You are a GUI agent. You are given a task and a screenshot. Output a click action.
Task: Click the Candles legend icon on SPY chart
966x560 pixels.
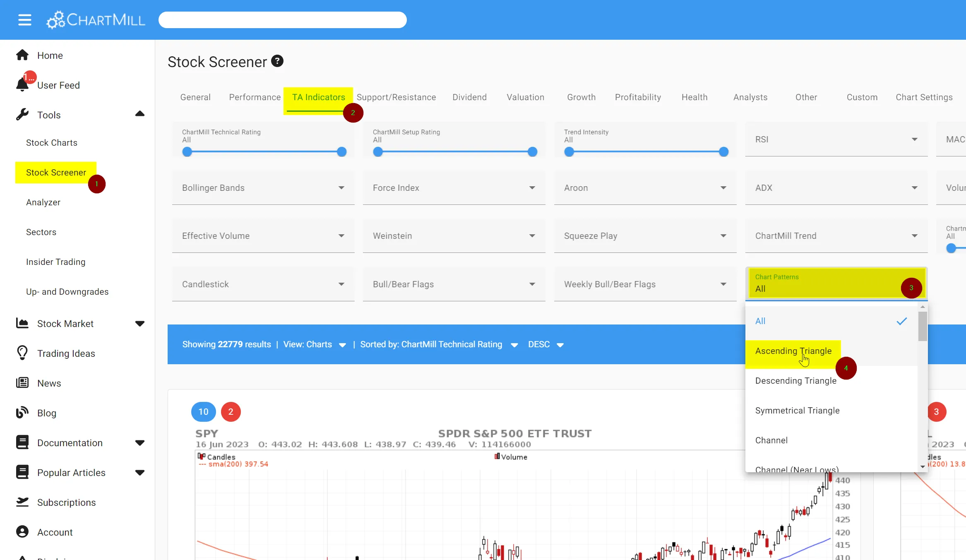(x=202, y=457)
